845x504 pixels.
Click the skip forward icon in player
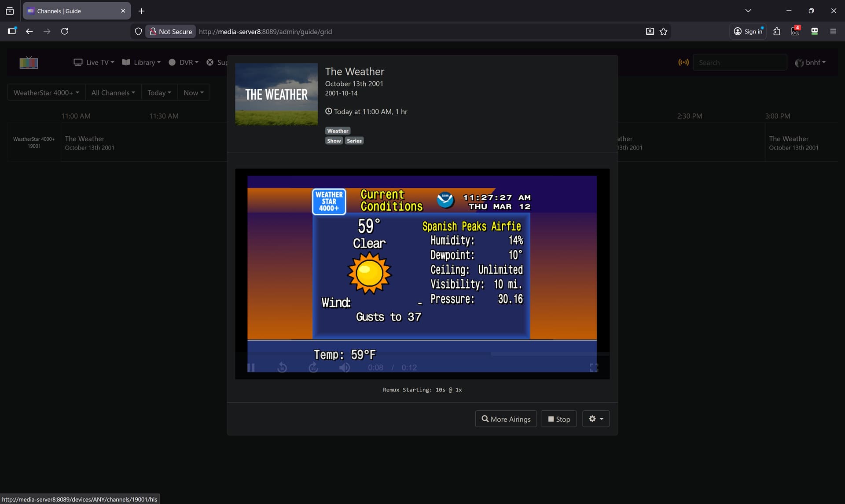coord(313,368)
